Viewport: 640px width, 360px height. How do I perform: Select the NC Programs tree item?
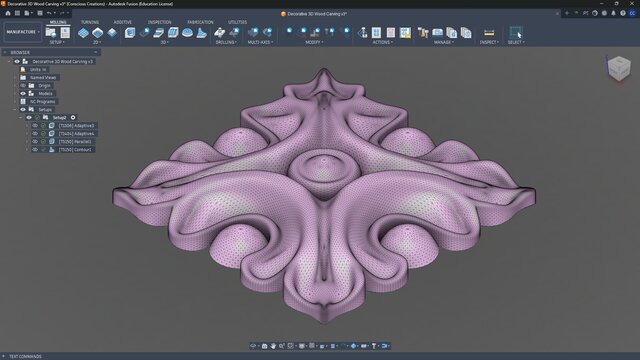click(43, 102)
